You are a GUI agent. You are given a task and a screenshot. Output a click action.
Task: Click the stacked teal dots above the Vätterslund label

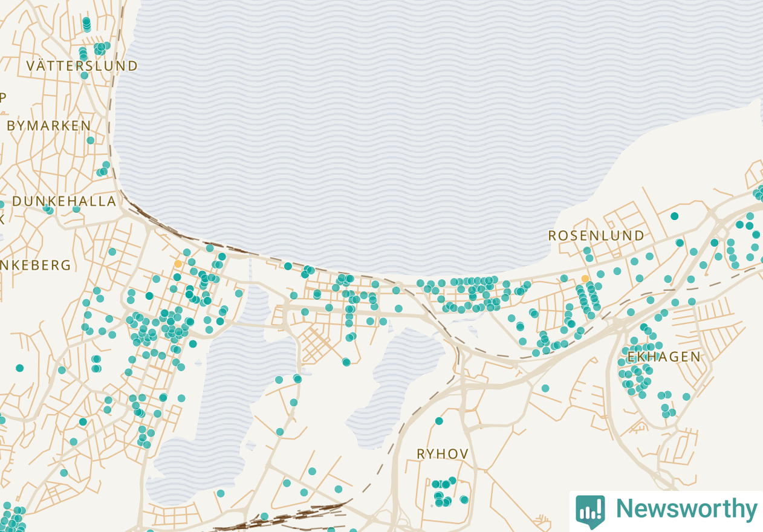pos(86,24)
